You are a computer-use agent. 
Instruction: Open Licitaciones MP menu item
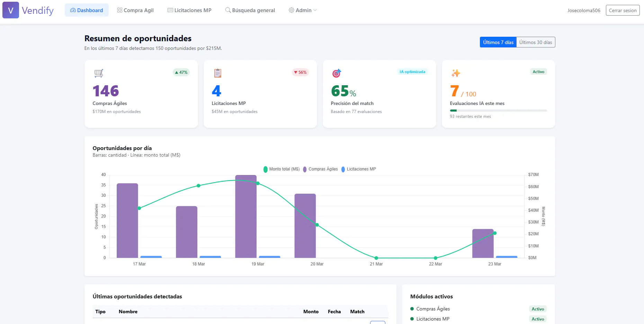click(x=189, y=10)
